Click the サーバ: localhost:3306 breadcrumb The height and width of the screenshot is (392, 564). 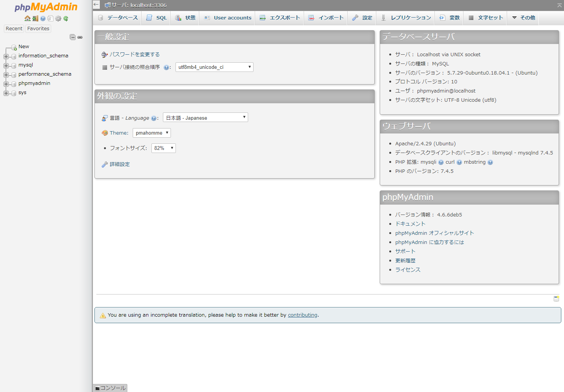pos(139,5)
